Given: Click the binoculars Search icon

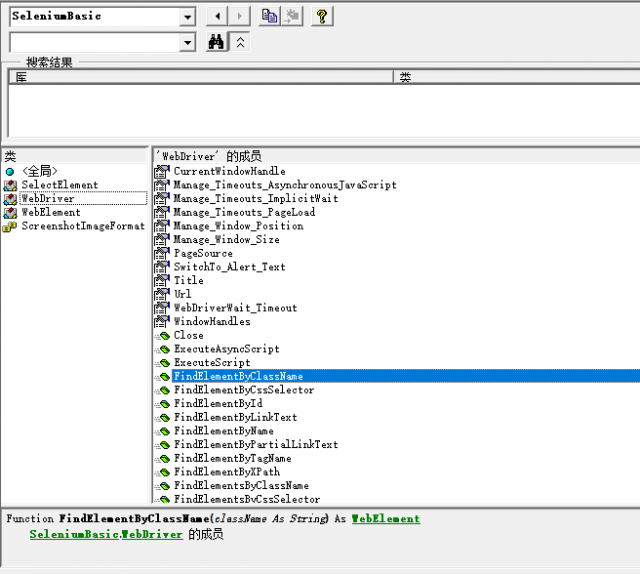Looking at the screenshot, I should [216, 42].
